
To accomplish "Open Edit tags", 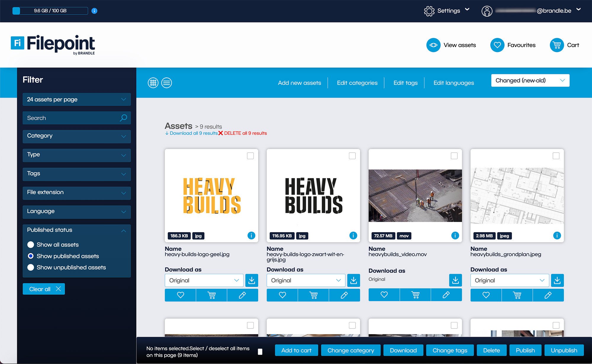I will [x=406, y=83].
